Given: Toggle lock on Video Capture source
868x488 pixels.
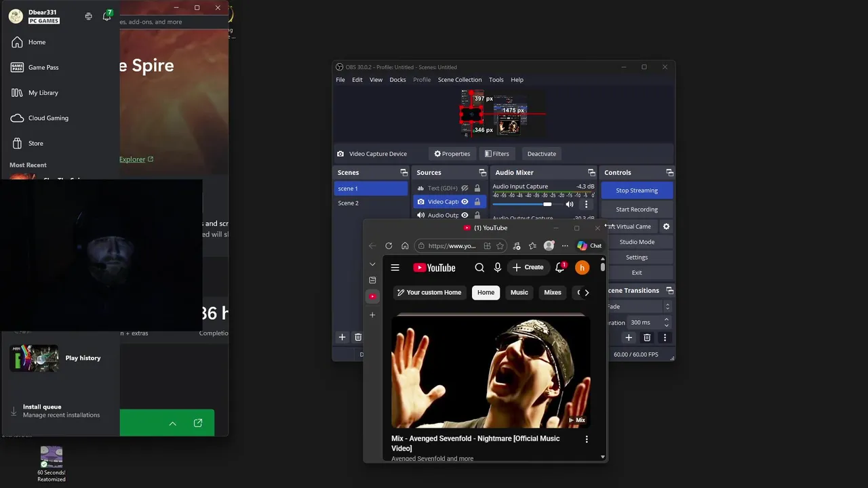Looking at the screenshot, I should click(477, 201).
